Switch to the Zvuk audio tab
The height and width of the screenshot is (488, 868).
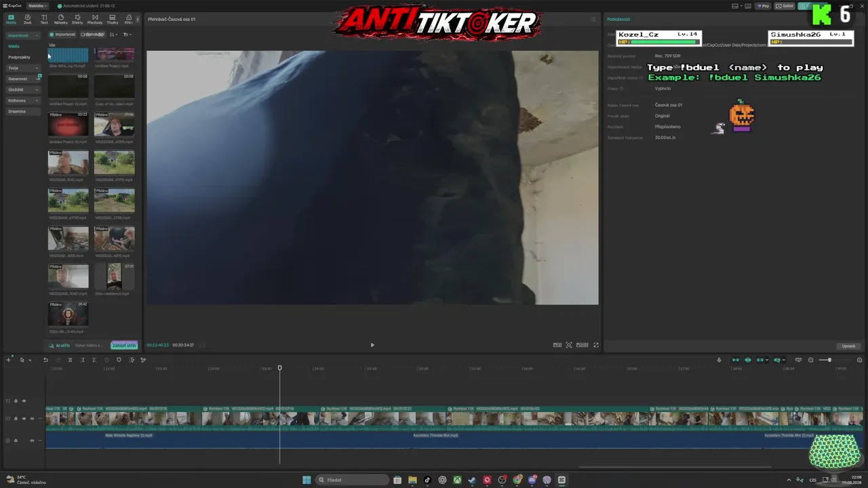pos(28,19)
